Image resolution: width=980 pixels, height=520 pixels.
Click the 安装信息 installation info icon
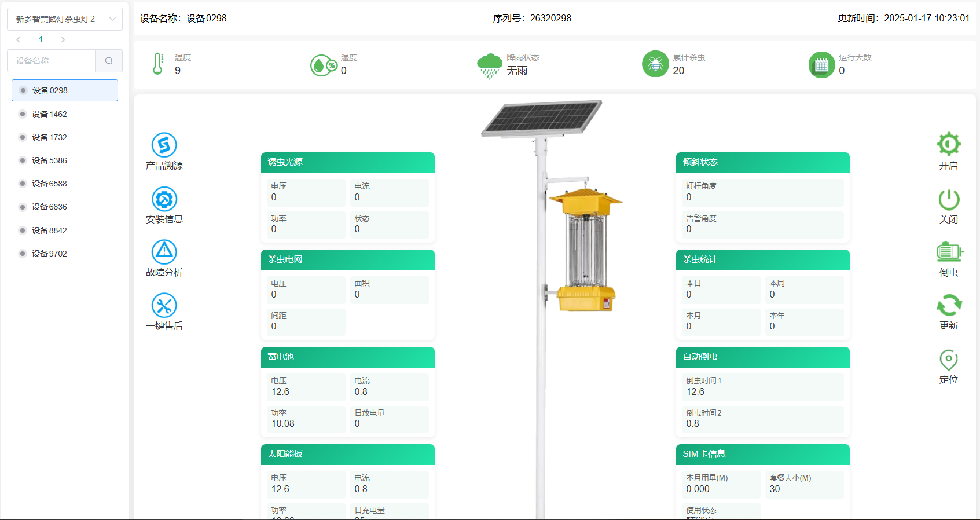pyautogui.click(x=164, y=199)
